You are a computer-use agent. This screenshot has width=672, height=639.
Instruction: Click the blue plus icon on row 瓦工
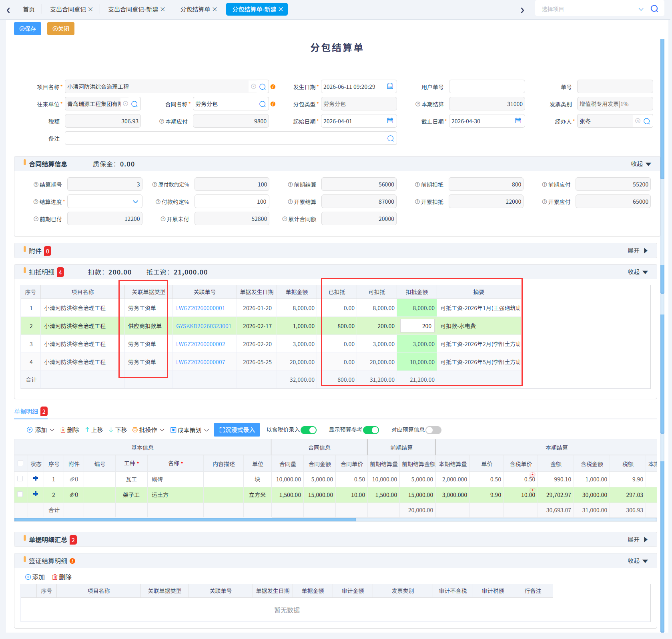point(36,479)
